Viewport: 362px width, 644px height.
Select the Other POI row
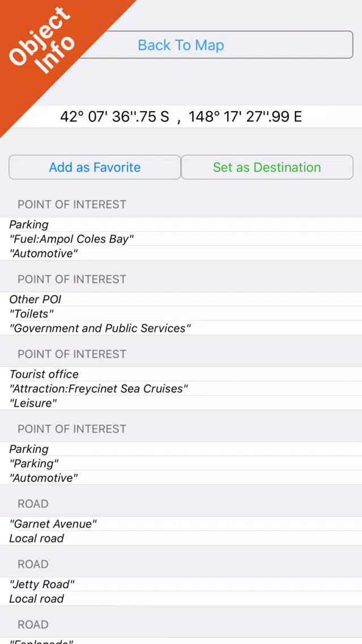[181, 299]
